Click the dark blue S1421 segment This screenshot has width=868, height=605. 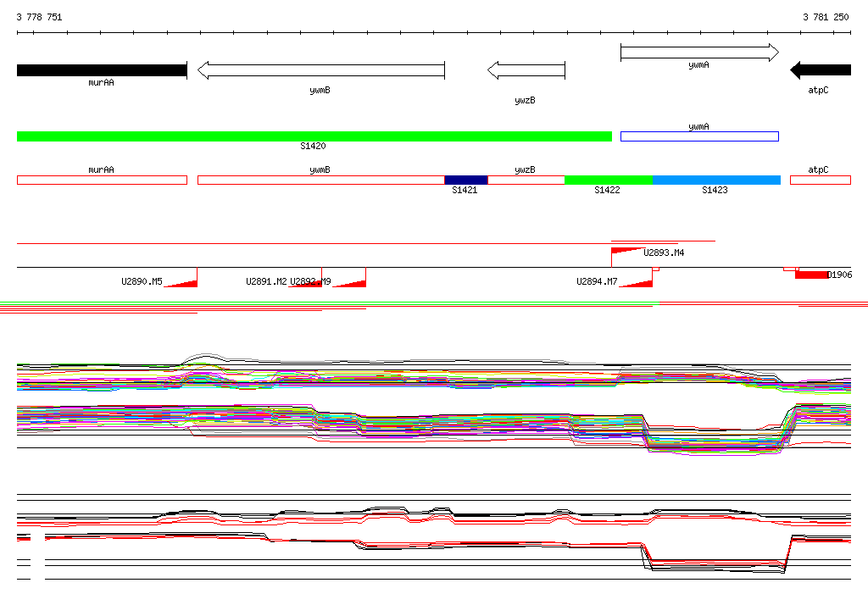coord(466,180)
